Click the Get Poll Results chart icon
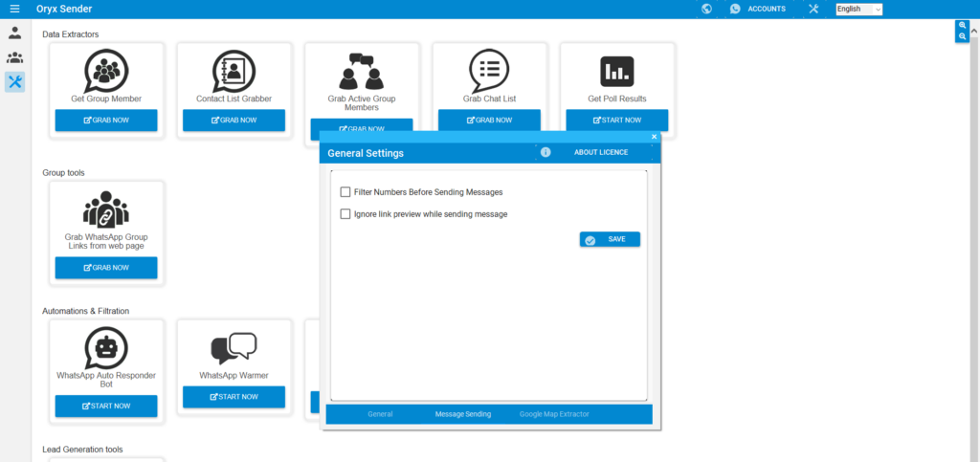Viewport: 980px width, 462px height. click(617, 71)
